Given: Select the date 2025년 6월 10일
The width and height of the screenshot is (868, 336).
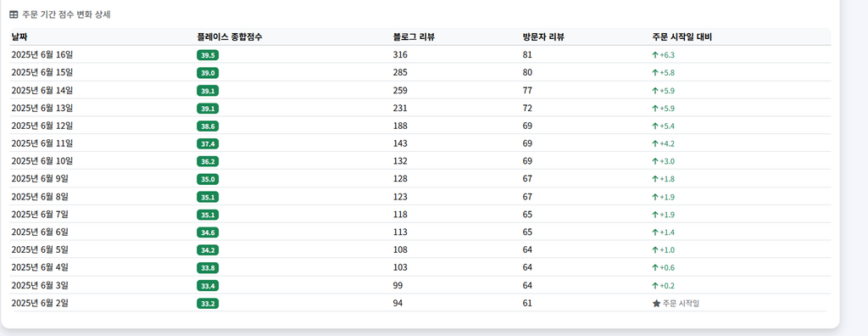Looking at the screenshot, I should pos(42,161).
